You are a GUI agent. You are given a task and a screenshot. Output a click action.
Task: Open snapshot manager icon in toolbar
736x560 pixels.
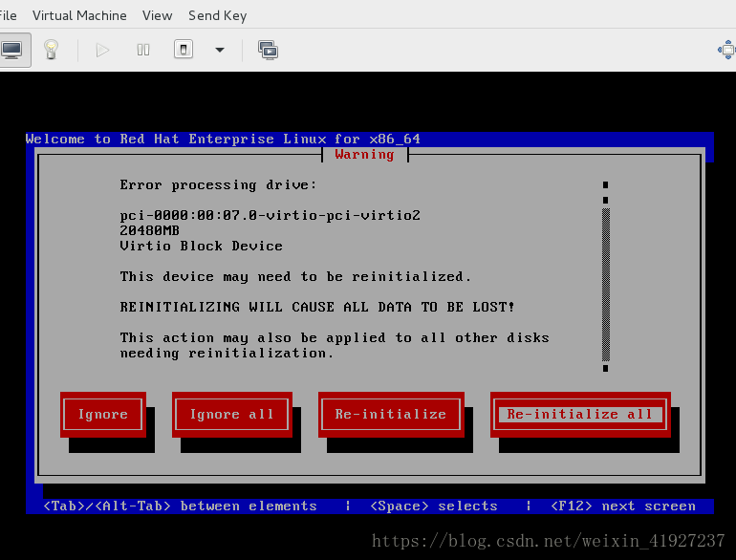tap(268, 50)
